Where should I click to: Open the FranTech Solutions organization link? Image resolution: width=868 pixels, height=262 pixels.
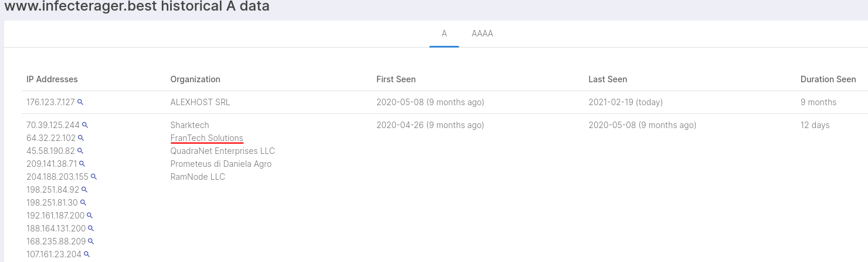point(206,138)
